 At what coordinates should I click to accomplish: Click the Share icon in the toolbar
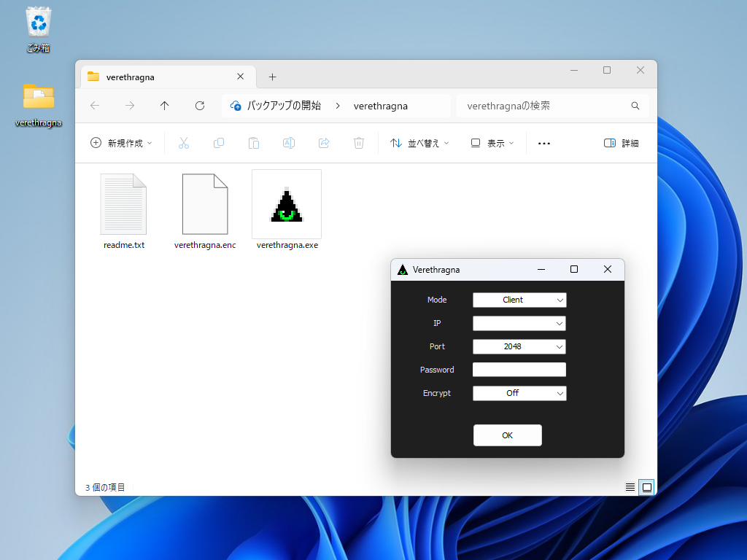[323, 143]
